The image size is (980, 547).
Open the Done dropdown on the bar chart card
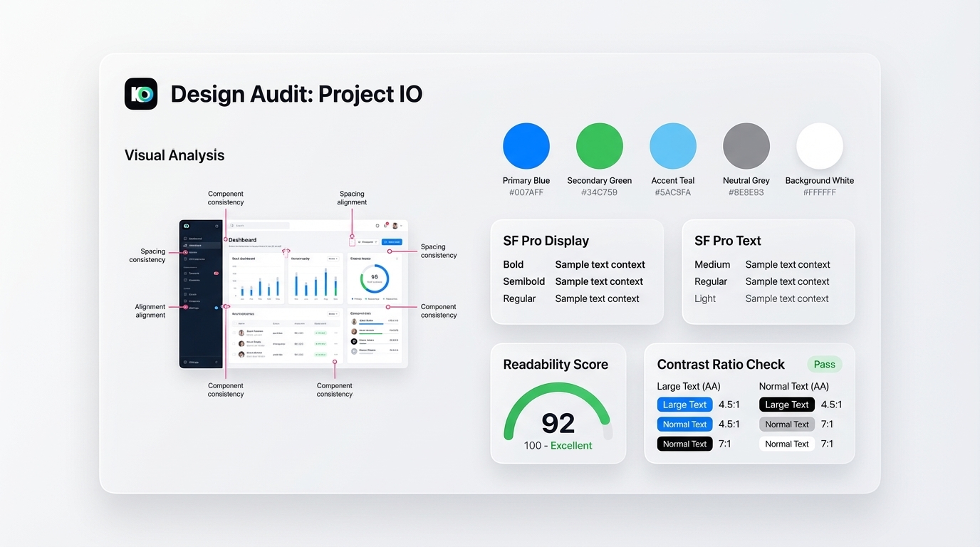333,258
